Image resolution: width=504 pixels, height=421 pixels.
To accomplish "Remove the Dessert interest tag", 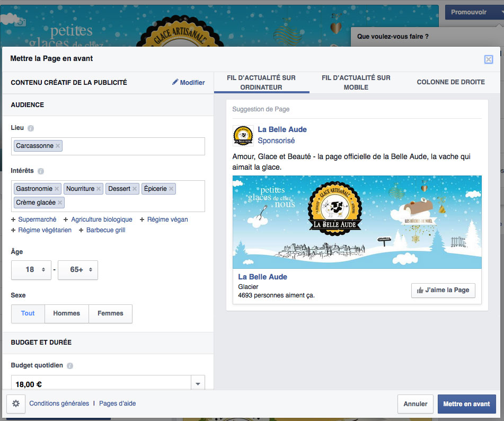I will (135, 189).
